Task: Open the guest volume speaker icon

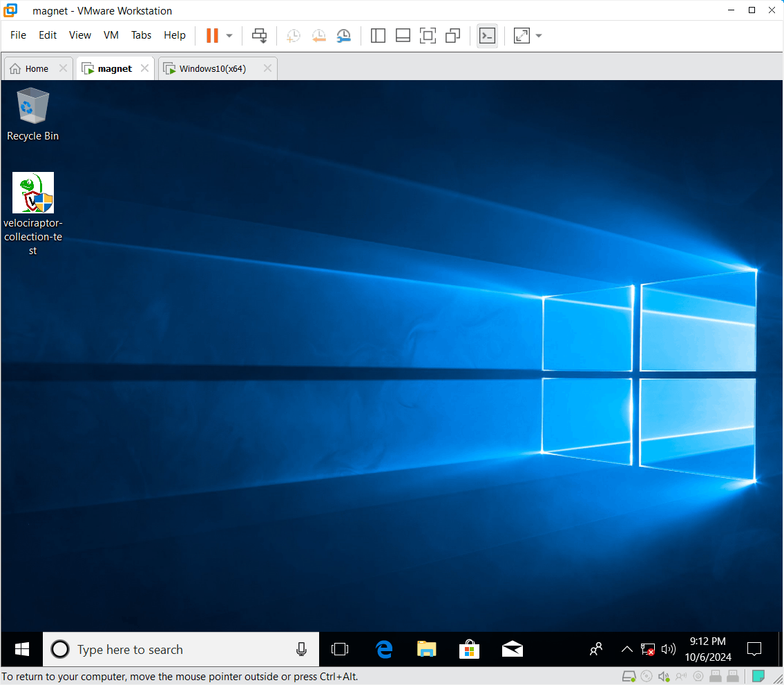Action: 669,650
